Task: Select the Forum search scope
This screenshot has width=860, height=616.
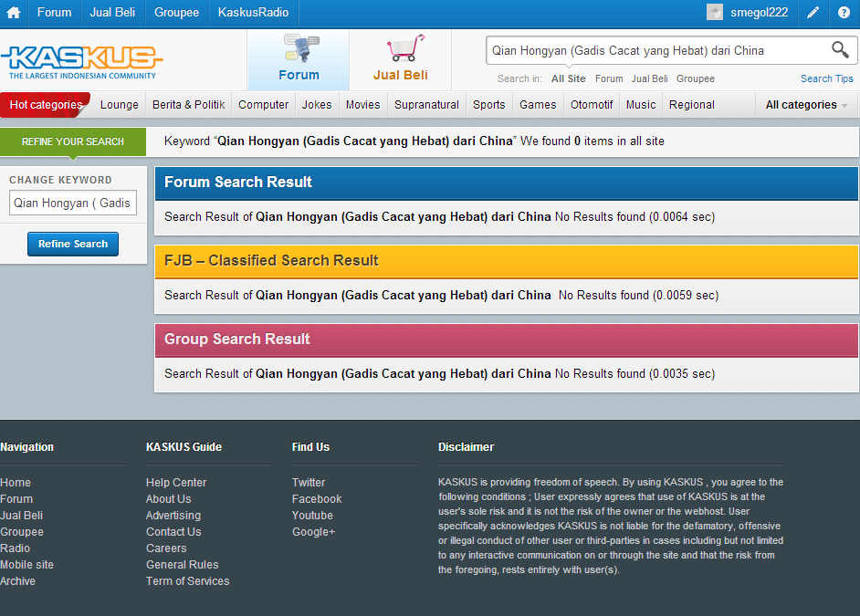Action: 609,78
